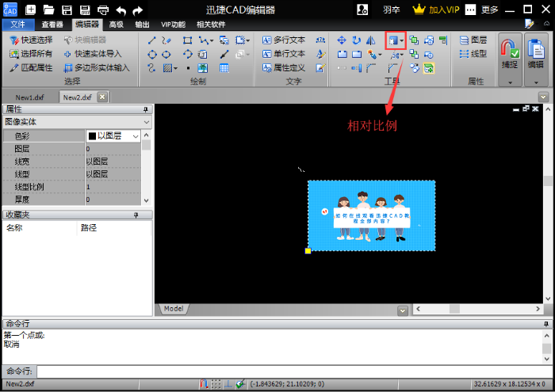This screenshot has height=392, width=555.
Task: Switch to the 高级 advanced tab
Action: click(x=116, y=25)
